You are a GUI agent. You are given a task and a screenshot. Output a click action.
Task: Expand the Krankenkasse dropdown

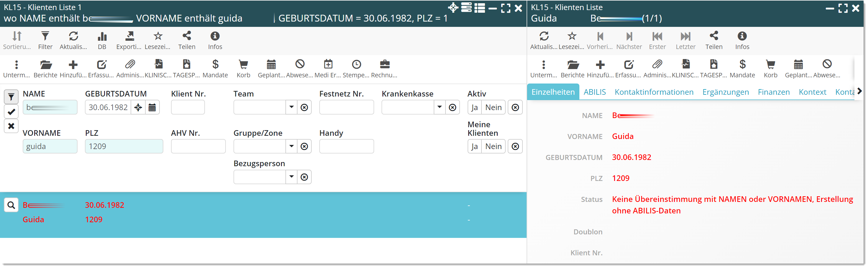[x=439, y=107]
